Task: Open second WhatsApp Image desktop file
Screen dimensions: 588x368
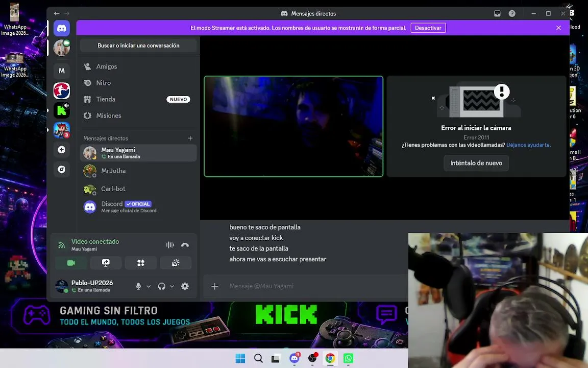Action: (15, 65)
